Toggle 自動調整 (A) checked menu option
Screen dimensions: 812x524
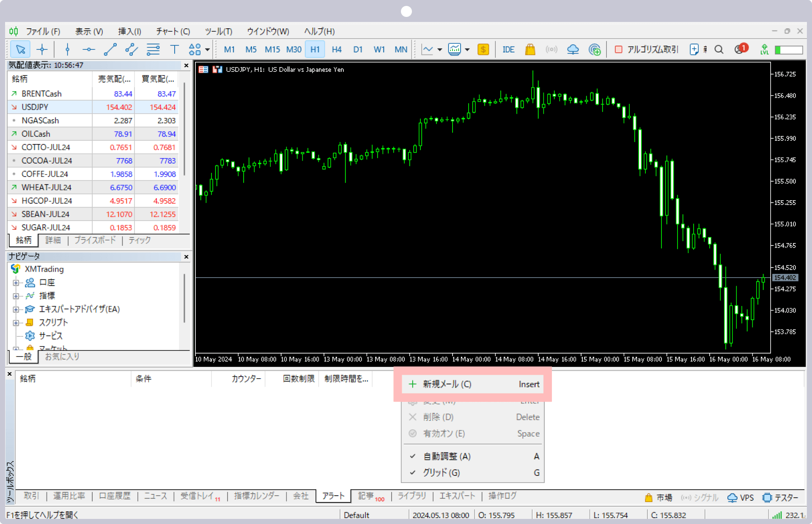pyautogui.click(x=472, y=456)
